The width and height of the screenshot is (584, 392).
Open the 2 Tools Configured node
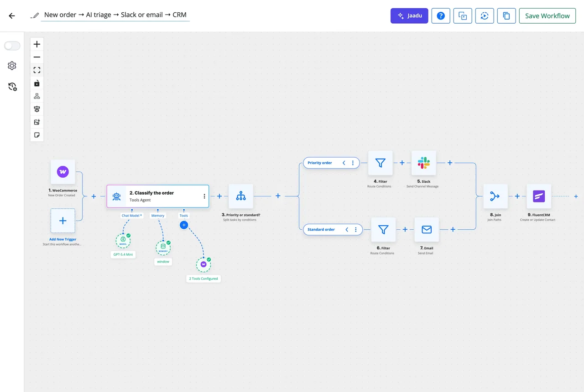click(203, 264)
